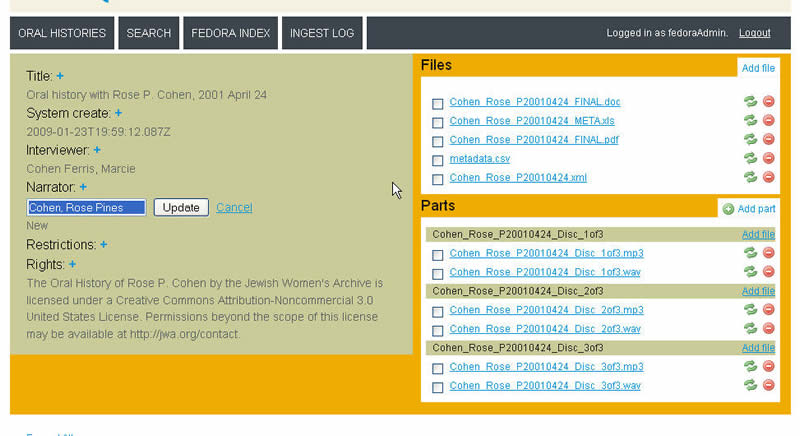The width and height of the screenshot is (800, 436).
Task: Click plus icon next to Restrictions
Action: tap(104, 245)
